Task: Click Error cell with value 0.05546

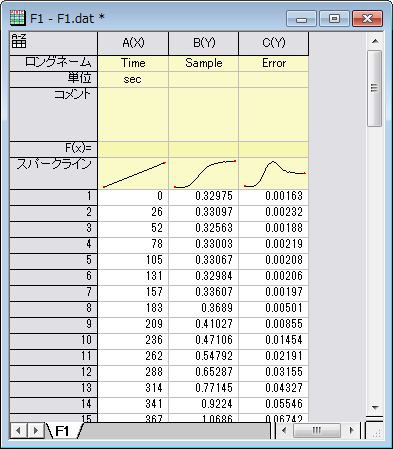Action: pos(274,405)
